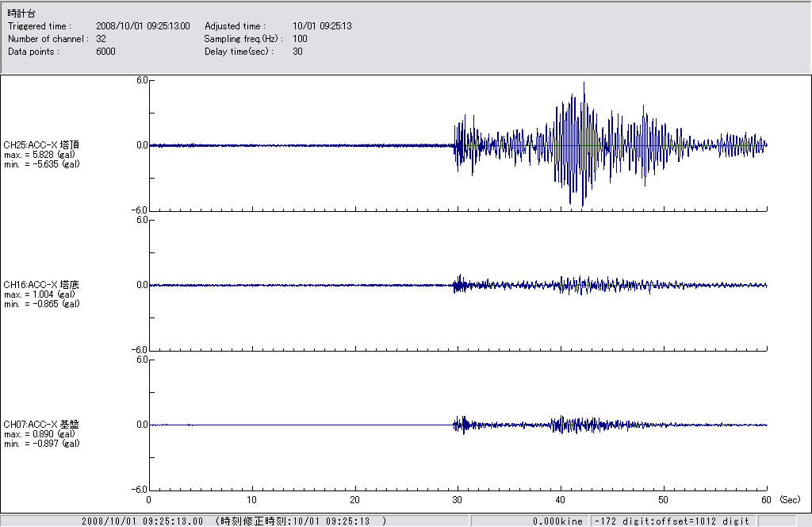Click the Adjusted time value in the header
The image size is (812, 527).
[322, 26]
